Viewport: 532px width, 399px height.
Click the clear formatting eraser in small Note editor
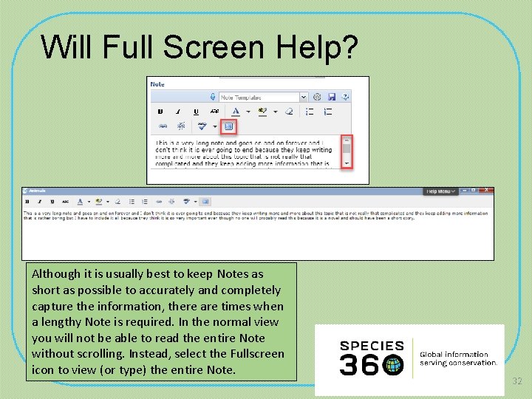(x=289, y=112)
